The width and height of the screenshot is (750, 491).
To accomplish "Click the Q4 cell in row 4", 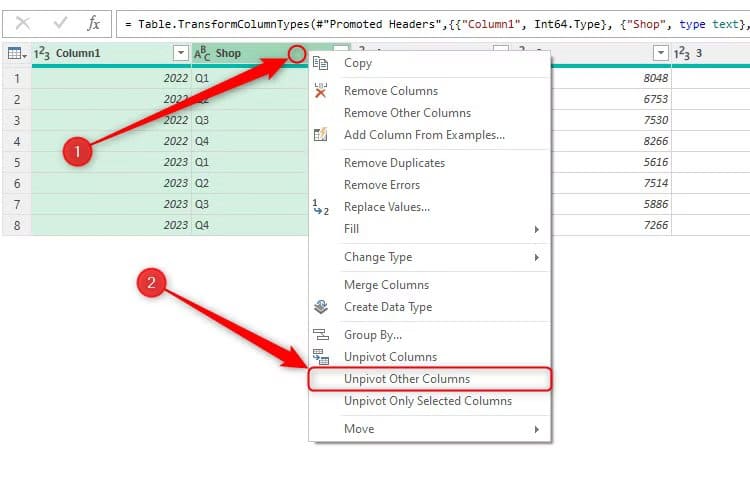I will pos(250,141).
